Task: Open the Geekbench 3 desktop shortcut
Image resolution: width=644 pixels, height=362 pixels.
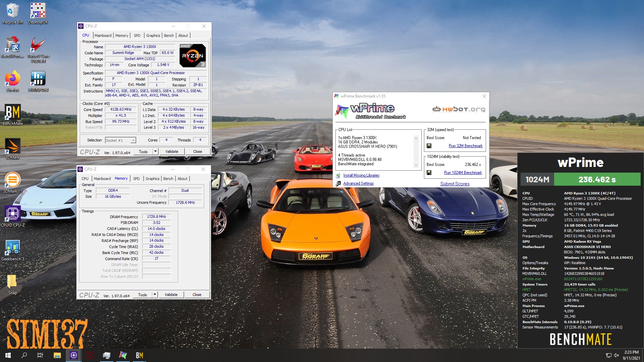Action: [x=12, y=250]
